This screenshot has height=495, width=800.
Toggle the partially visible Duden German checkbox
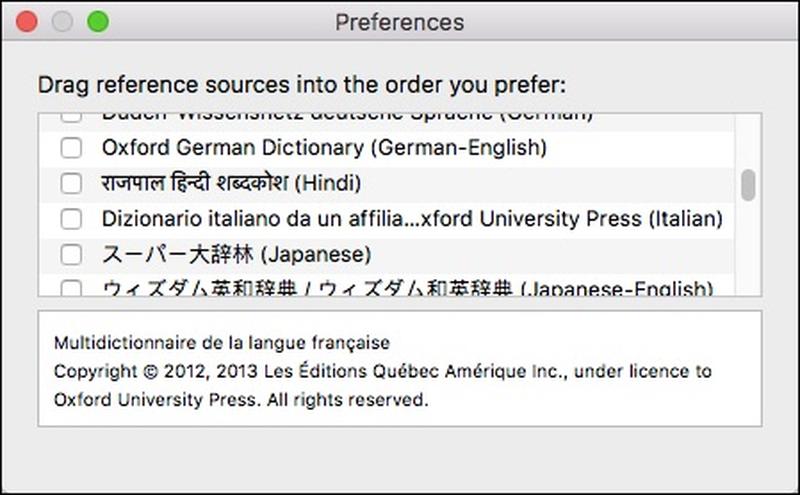(71, 117)
